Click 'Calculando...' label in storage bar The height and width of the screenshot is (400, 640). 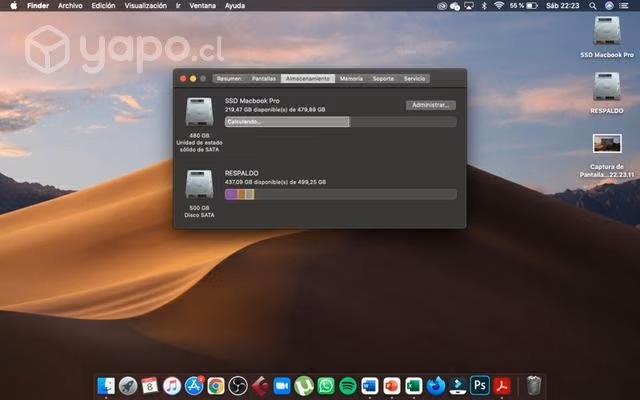click(x=244, y=122)
